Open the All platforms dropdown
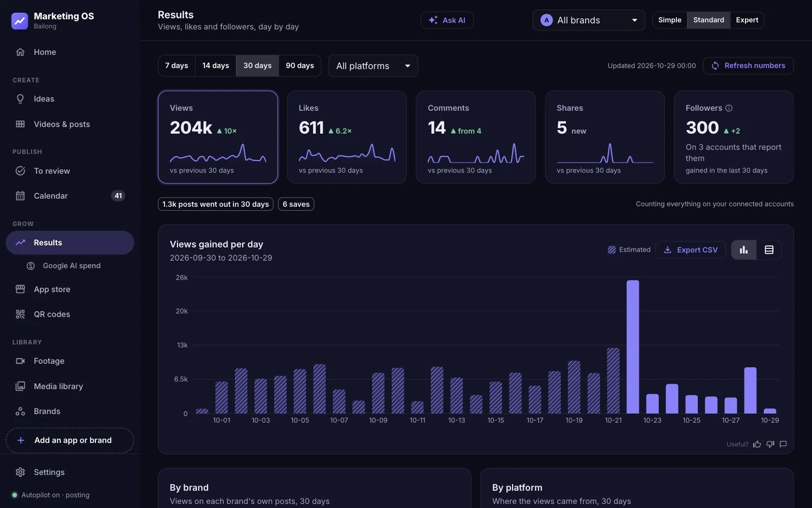 point(373,66)
